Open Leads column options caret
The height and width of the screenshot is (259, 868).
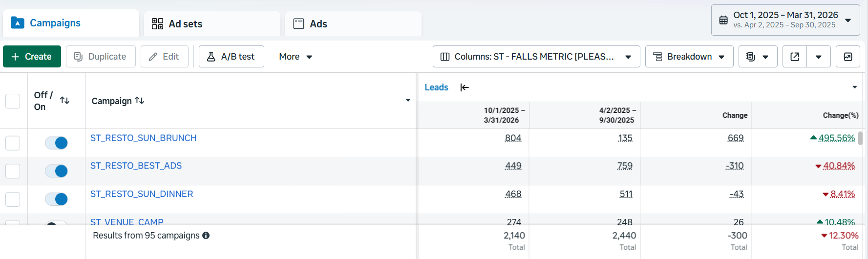point(855,87)
